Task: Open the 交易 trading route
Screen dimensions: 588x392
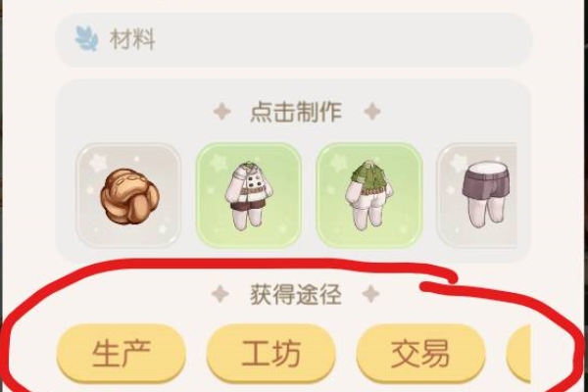Action: click(x=420, y=354)
